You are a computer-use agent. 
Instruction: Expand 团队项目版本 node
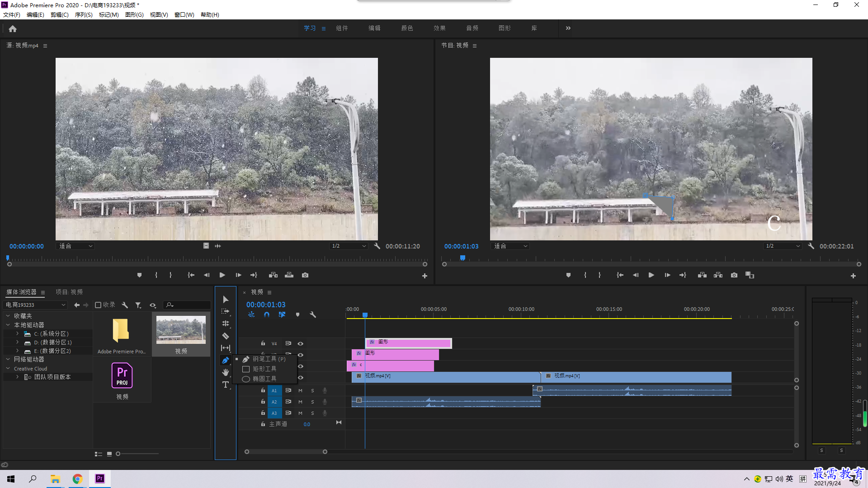17,377
